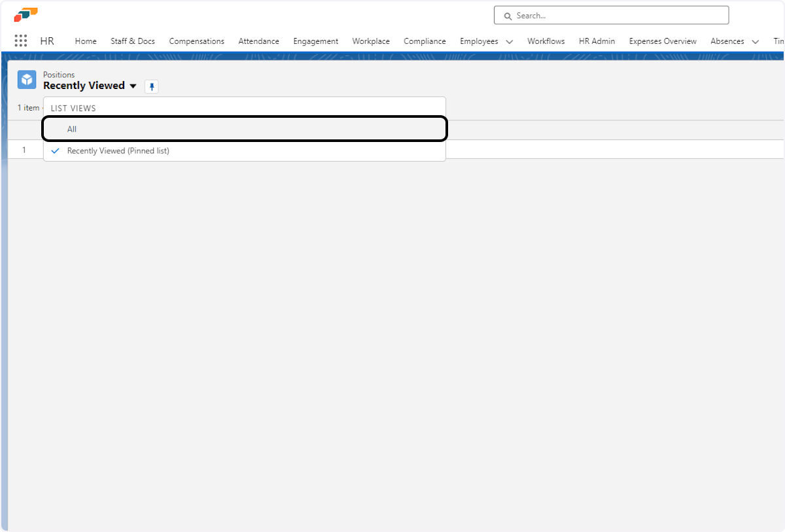The width and height of the screenshot is (785, 532).
Task: Go to the HR Admin tab
Action: (x=597, y=41)
